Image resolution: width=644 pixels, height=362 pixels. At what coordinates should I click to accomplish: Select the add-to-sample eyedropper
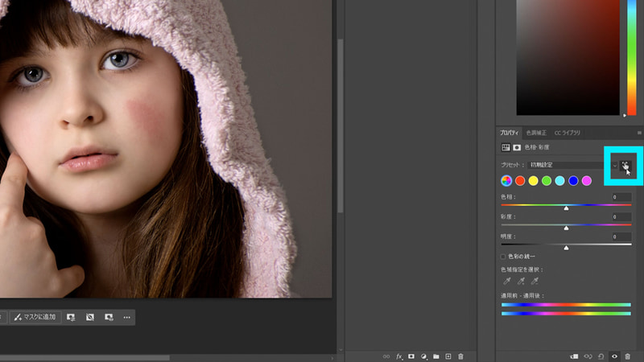click(521, 281)
